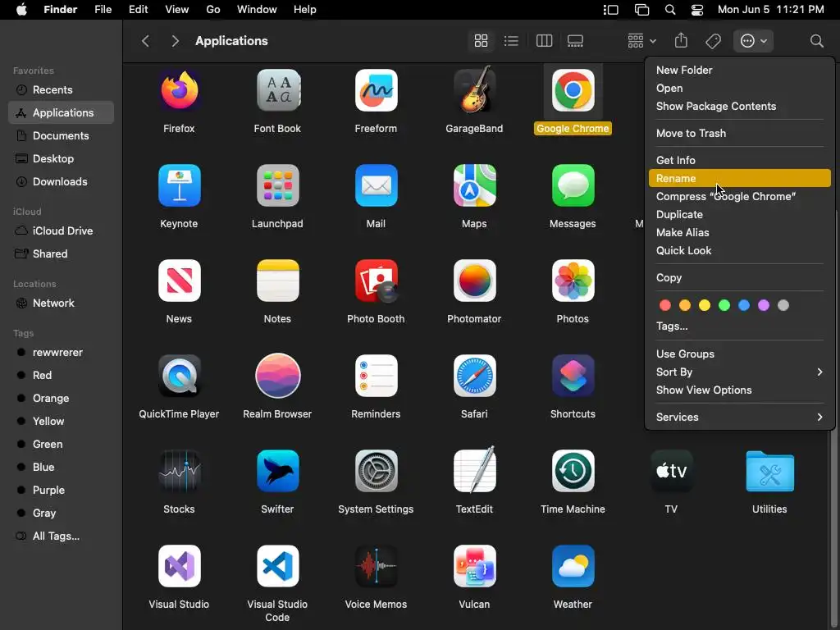
Task: Select the Photomator app icon
Action: tap(474, 281)
